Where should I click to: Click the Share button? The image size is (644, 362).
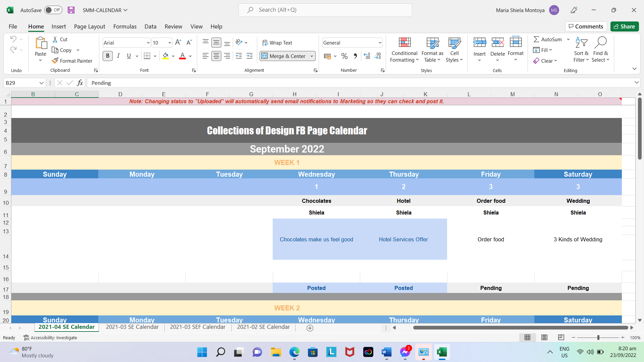(x=625, y=26)
